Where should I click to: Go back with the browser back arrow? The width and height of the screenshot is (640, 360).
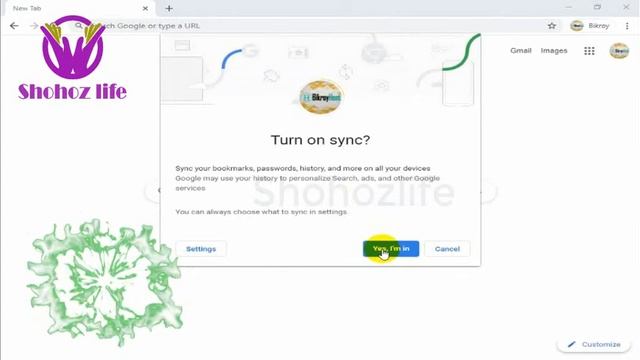14,26
